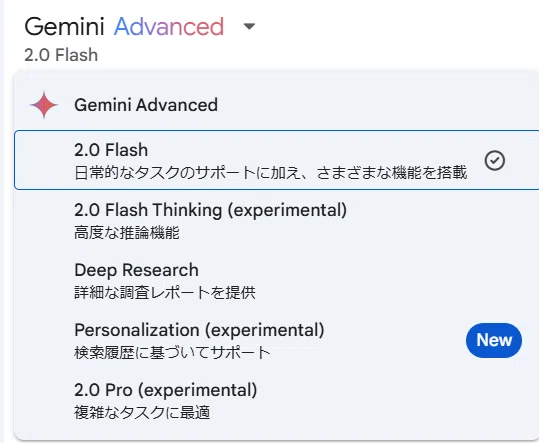
Task: Click the 詳細な調査レポートを提供 description
Action: point(165,293)
